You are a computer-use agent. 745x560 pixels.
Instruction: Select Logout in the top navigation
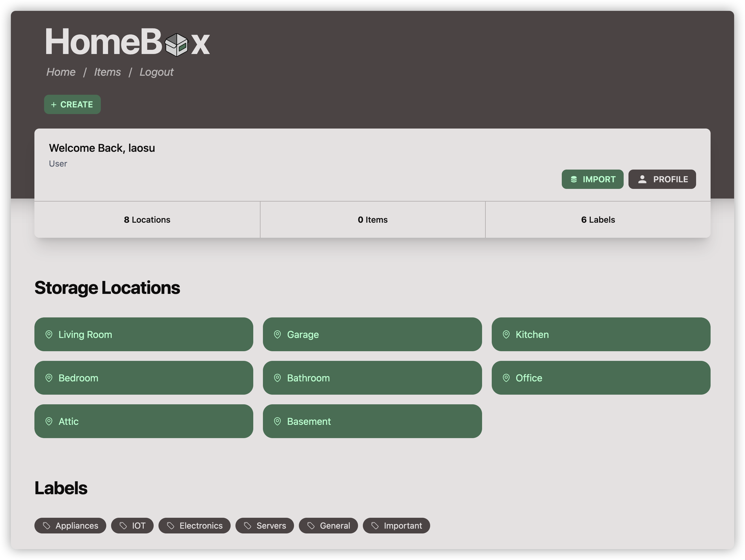(156, 72)
